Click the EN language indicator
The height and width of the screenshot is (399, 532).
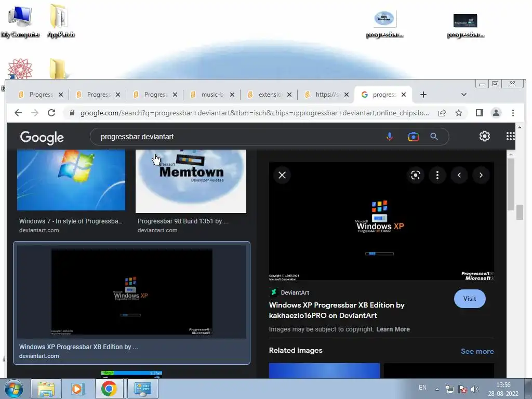pos(422,388)
